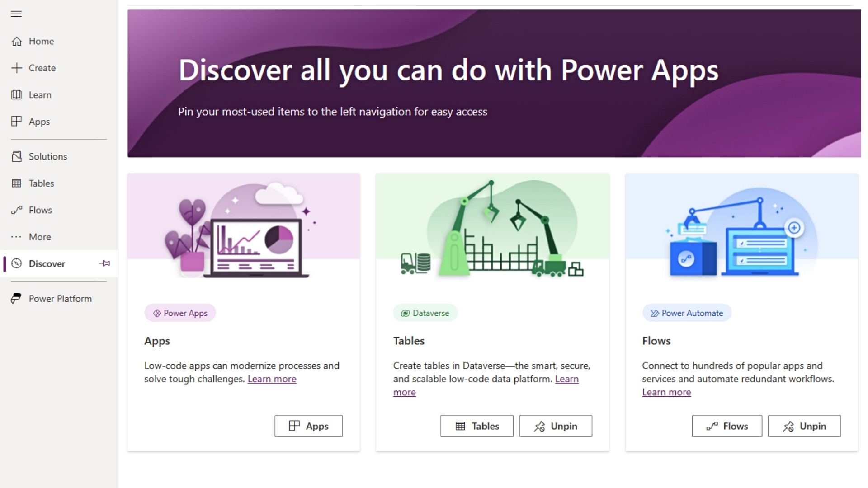This screenshot has width=868, height=488.
Task: Click the Power Platform icon
Action: [17, 298]
